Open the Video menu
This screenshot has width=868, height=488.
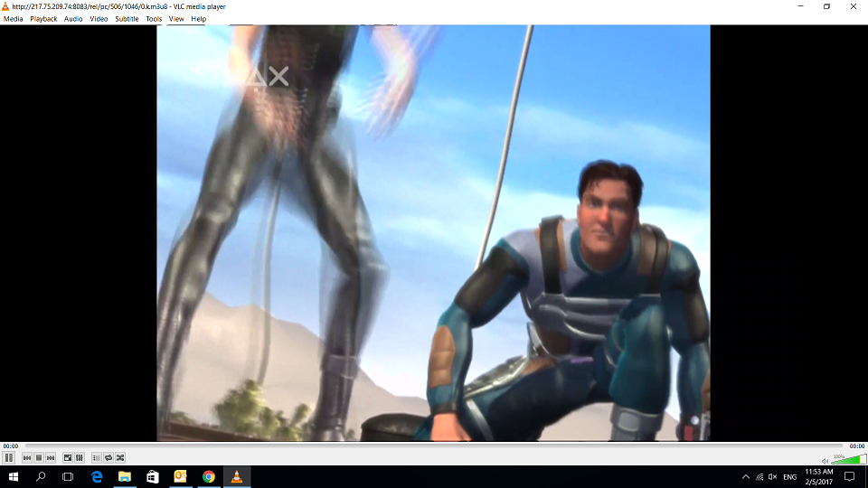(x=99, y=19)
